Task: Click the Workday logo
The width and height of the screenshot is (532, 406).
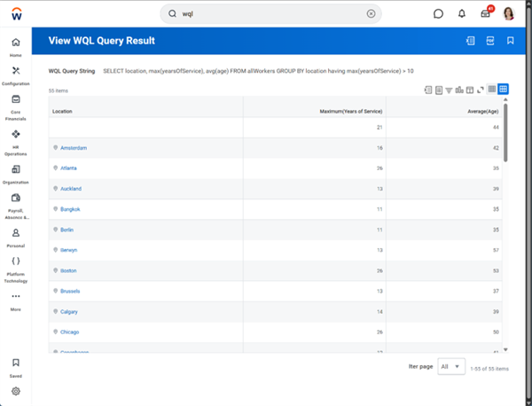Action: click(16, 14)
